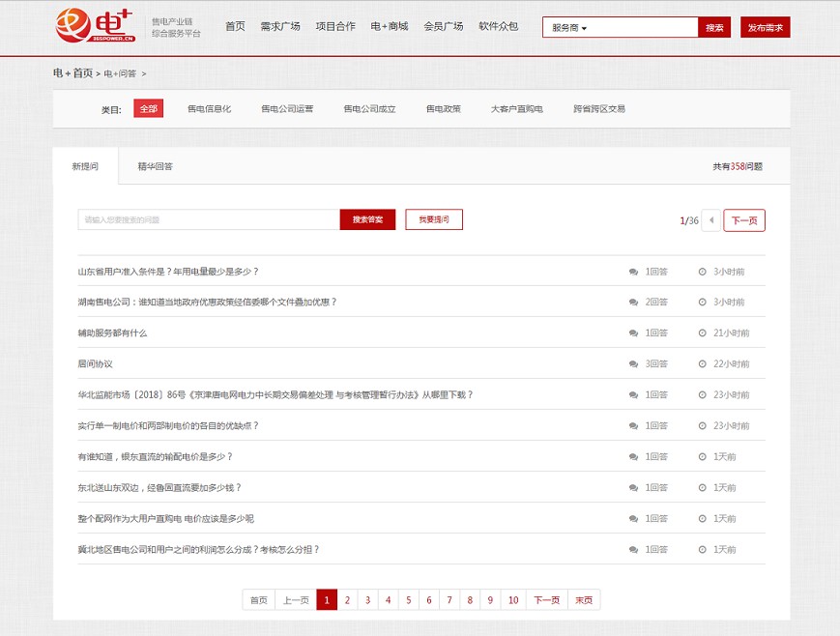Open the 软件众包 section from the navbar
The image size is (840, 636).
click(x=498, y=27)
